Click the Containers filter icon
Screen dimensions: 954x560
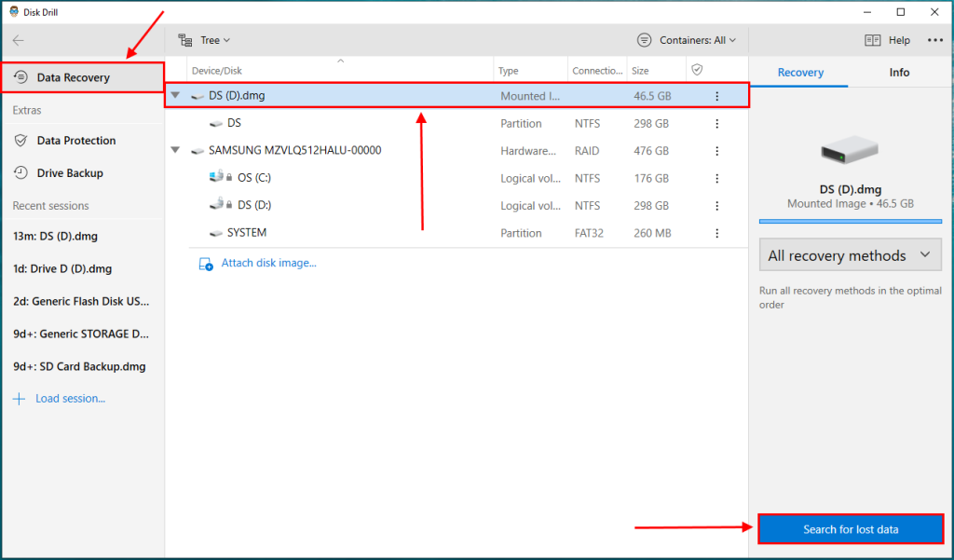click(x=644, y=40)
